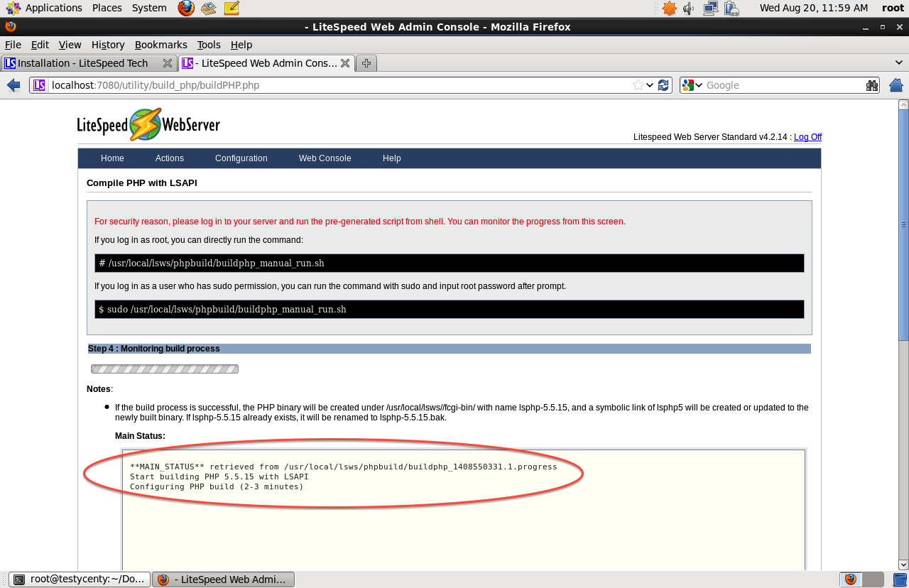Click the network connection tray icon

click(x=710, y=8)
